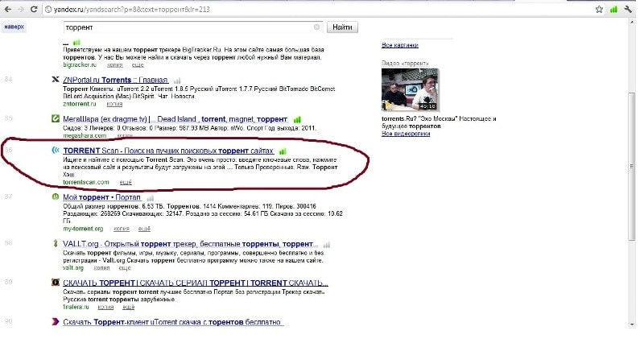Click the vallt.org green URL
The height and width of the screenshot is (339, 644).
[x=73, y=267]
